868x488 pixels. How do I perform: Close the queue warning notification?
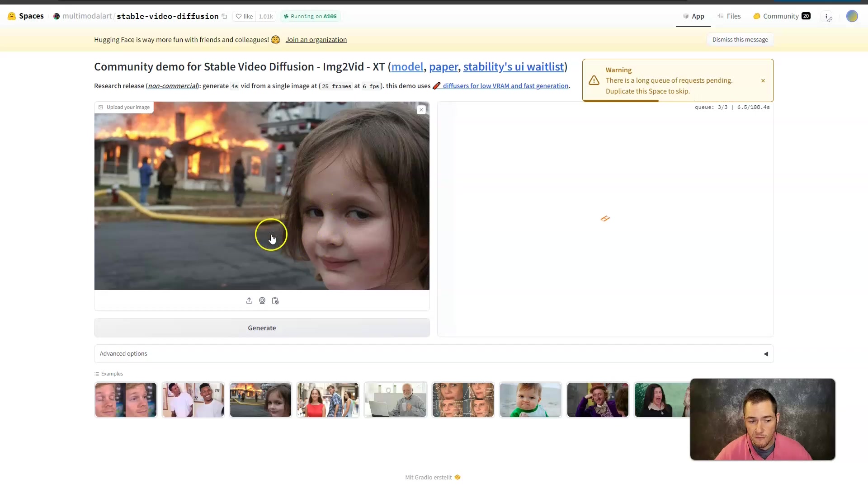pyautogui.click(x=763, y=81)
